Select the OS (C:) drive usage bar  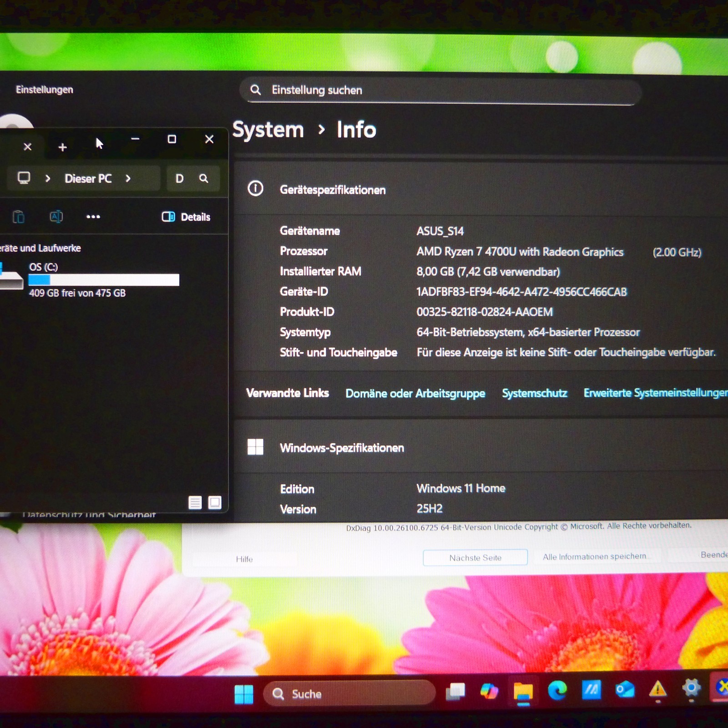coord(104,279)
